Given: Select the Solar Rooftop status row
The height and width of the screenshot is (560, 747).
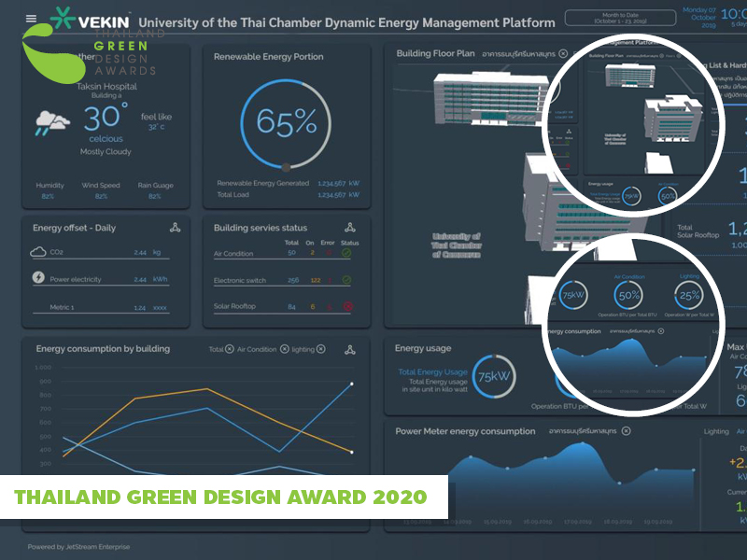Looking at the screenshot, I should [287, 306].
